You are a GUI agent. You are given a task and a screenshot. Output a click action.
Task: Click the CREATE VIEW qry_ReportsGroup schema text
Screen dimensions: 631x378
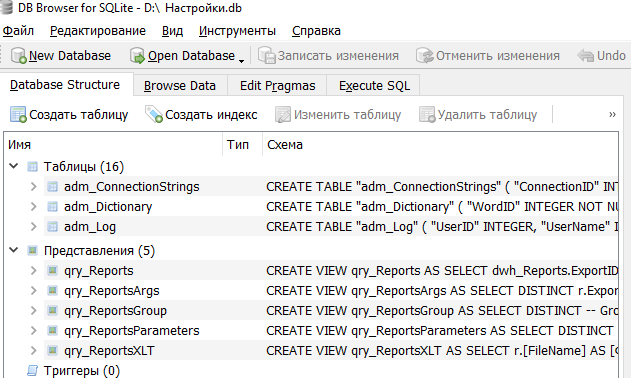(442, 311)
